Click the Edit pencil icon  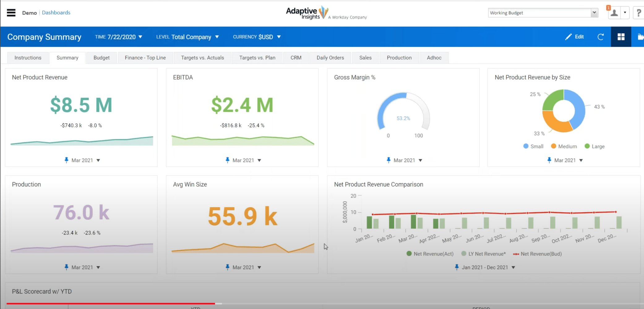click(568, 36)
